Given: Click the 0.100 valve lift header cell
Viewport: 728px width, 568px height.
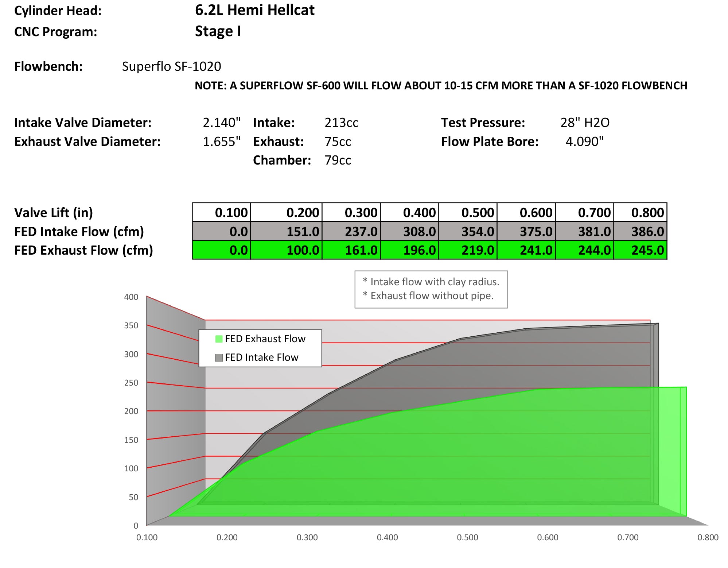Looking at the screenshot, I should pyautogui.click(x=222, y=212).
